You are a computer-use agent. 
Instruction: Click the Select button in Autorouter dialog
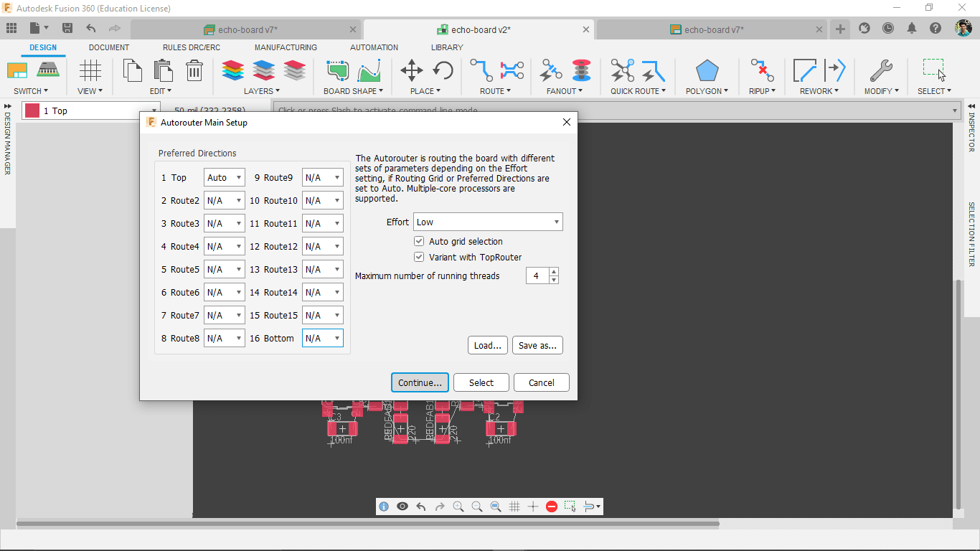481,382
